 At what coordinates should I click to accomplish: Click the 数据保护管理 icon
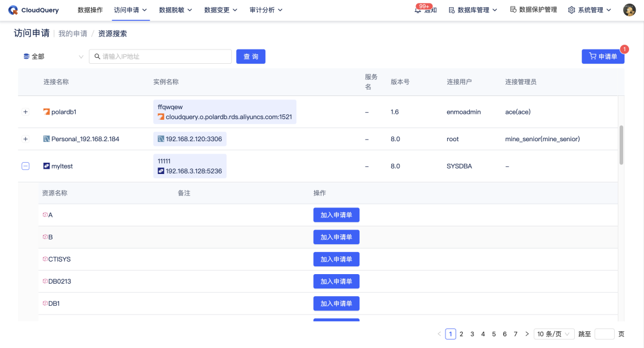click(x=513, y=10)
